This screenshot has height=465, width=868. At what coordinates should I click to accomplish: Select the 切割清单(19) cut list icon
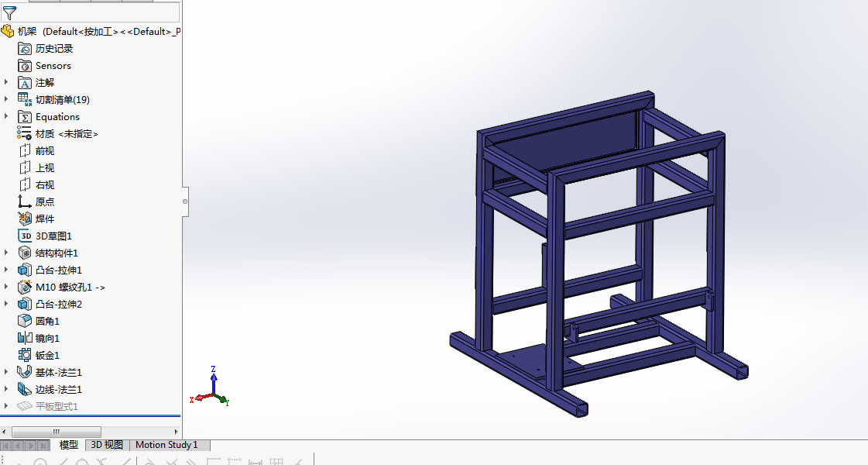(24, 100)
